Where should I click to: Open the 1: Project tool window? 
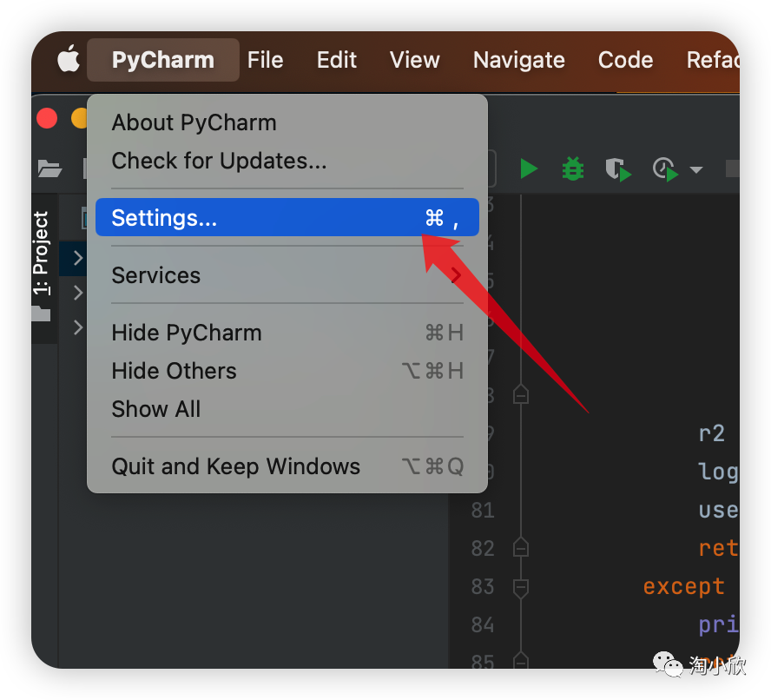click(41, 252)
